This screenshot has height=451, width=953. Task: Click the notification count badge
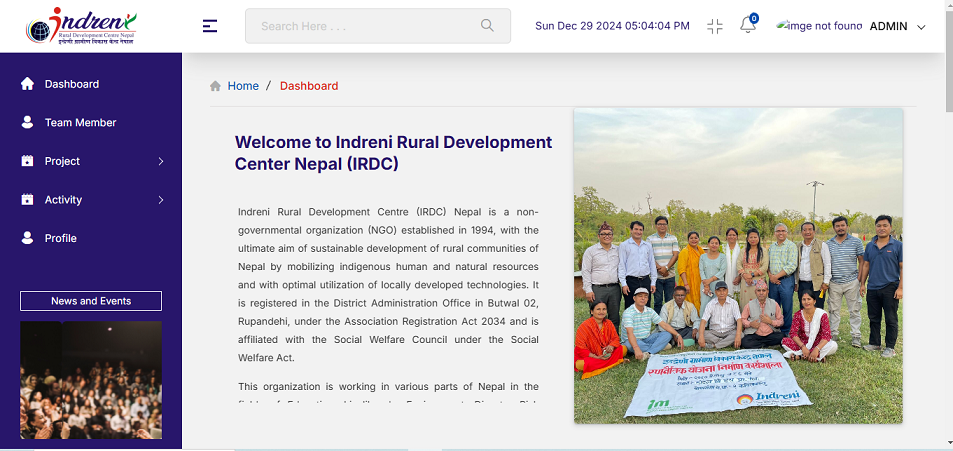[754, 18]
